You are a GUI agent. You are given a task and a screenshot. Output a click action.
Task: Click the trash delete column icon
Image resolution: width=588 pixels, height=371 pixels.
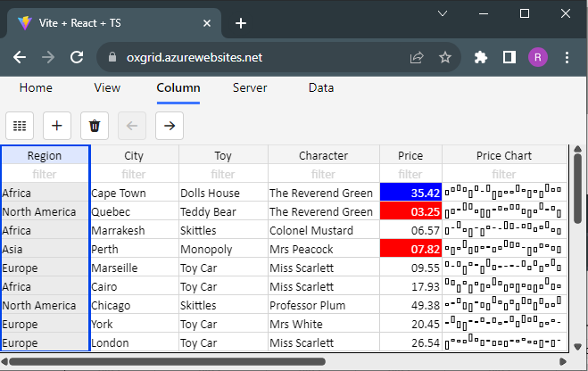pyautogui.click(x=95, y=126)
